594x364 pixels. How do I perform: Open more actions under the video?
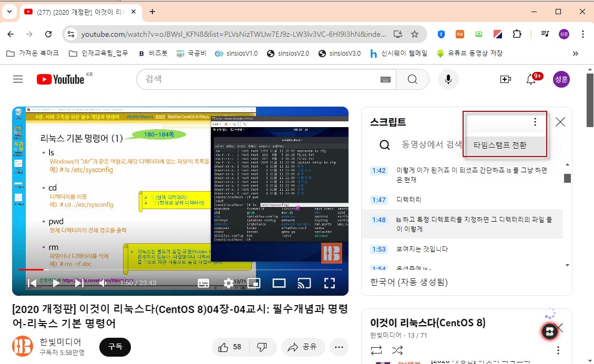coord(339,347)
